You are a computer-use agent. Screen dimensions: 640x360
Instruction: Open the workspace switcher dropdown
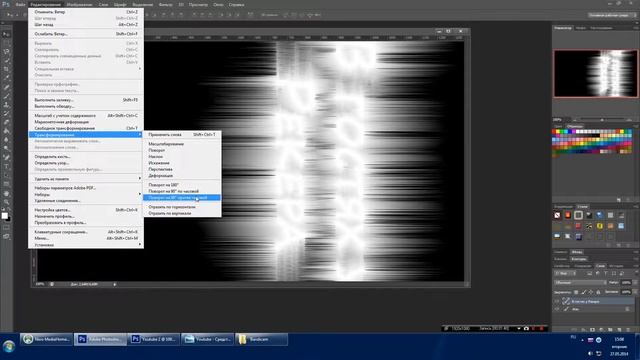(x=612, y=15)
